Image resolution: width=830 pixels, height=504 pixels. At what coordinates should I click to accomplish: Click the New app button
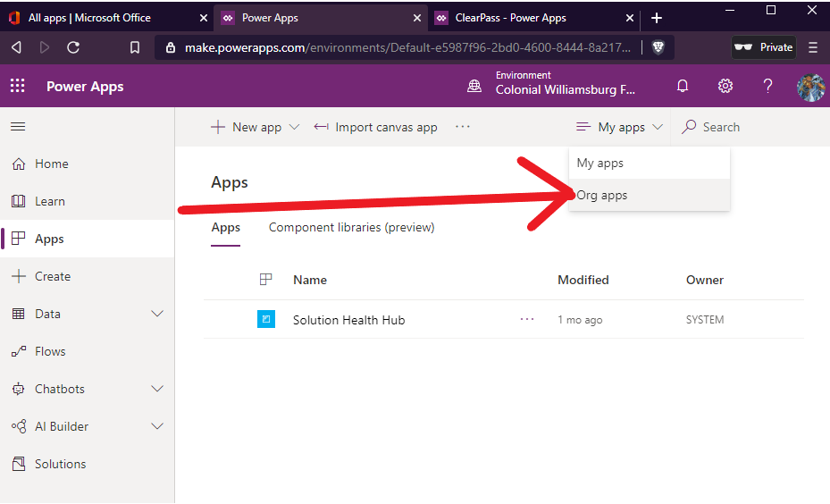[247, 127]
